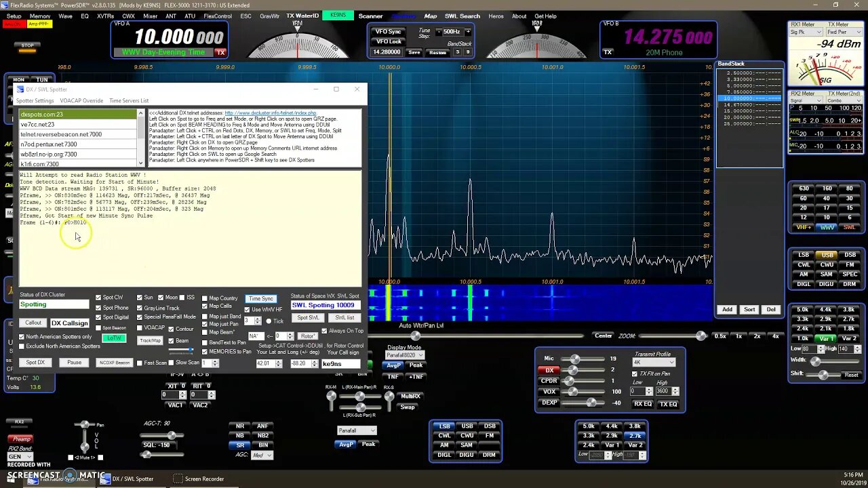Screen dimensions: 868x488
Task: Toggle MEMORIES to Pan checkbox
Action: [205, 351]
